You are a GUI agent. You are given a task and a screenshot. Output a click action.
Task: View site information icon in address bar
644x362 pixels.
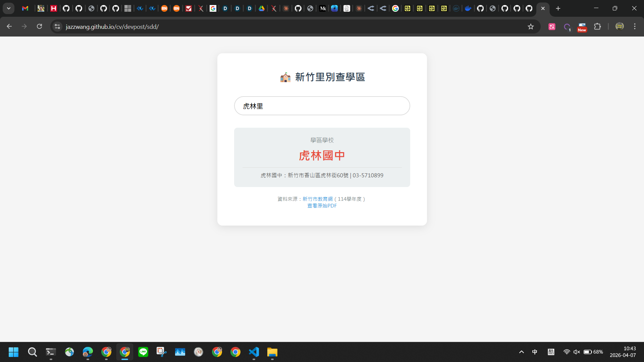tap(57, 26)
